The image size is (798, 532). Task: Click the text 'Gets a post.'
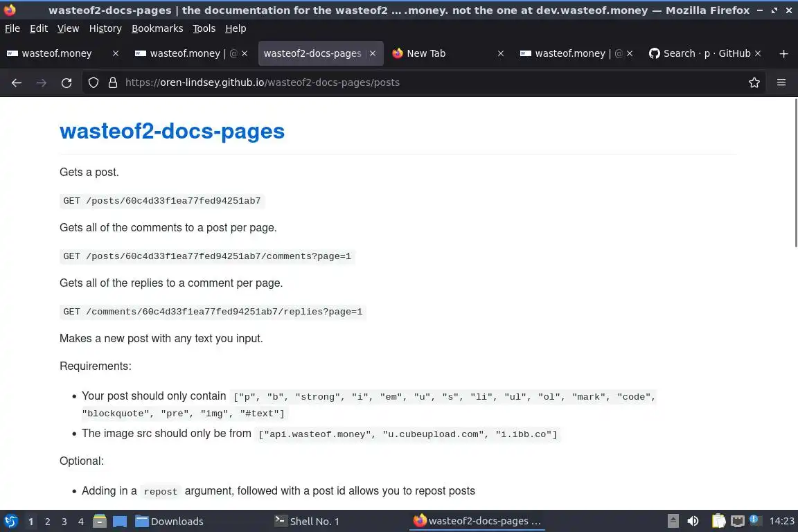(x=89, y=172)
